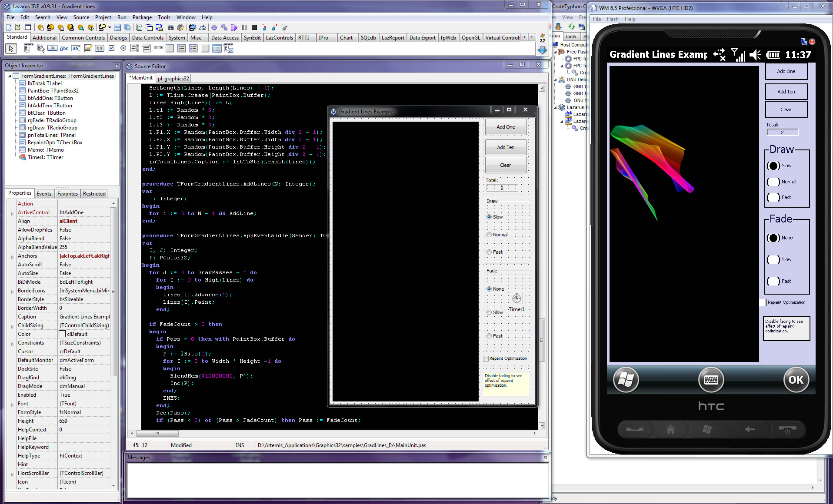Open the Flash menu in the emulator

point(612,19)
